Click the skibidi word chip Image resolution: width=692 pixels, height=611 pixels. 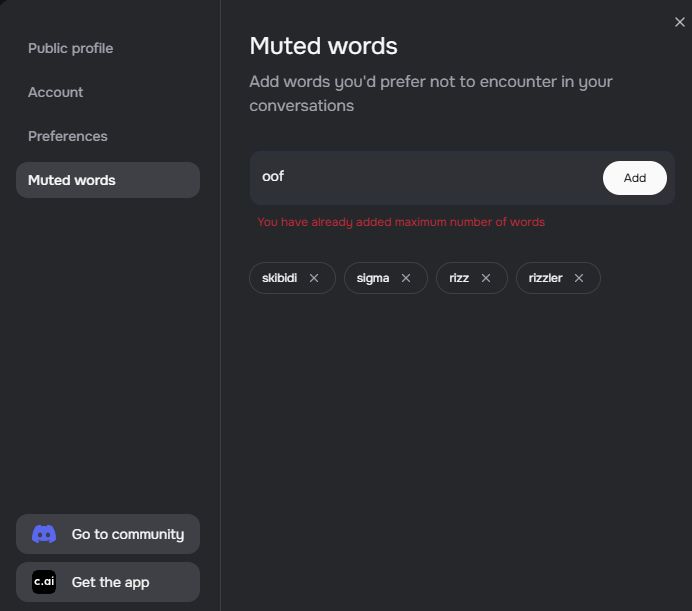279,278
